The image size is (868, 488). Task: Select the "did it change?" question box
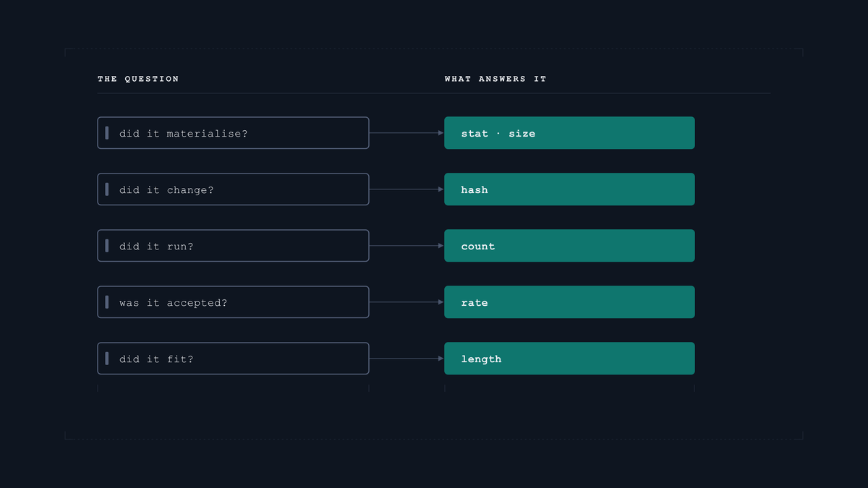click(233, 189)
